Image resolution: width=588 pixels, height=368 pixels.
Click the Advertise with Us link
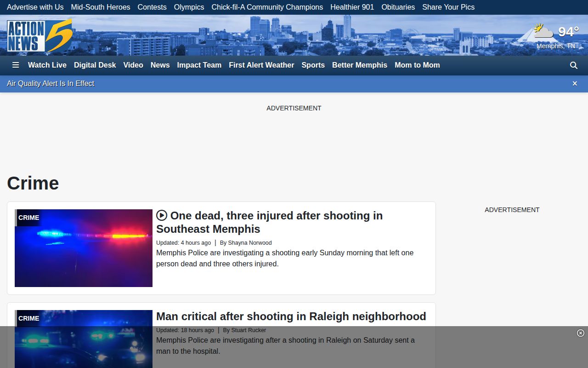35,7
